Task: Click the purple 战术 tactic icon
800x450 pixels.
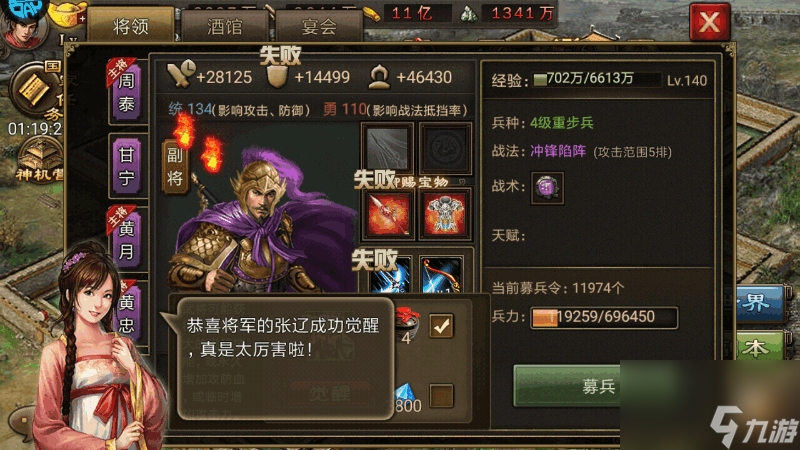Action: coord(547,188)
